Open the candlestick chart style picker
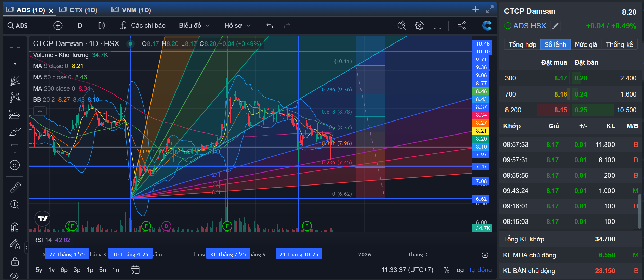This screenshot has width=644, height=280. point(102,26)
